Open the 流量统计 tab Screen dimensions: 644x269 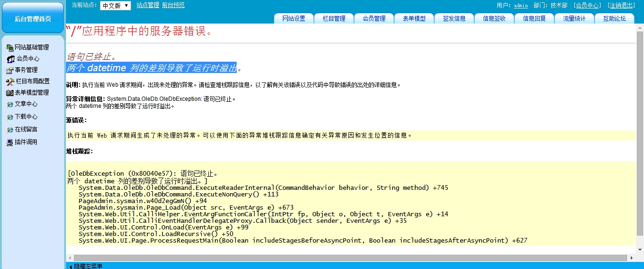click(x=574, y=18)
